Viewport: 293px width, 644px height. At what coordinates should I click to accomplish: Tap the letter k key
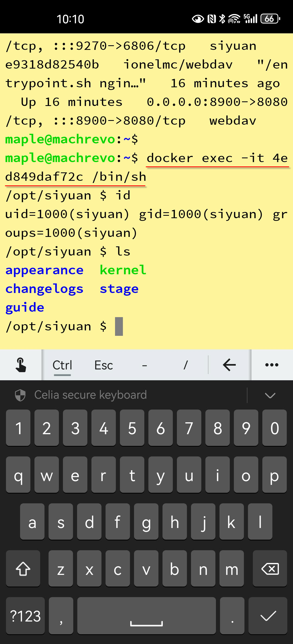click(232, 521)
